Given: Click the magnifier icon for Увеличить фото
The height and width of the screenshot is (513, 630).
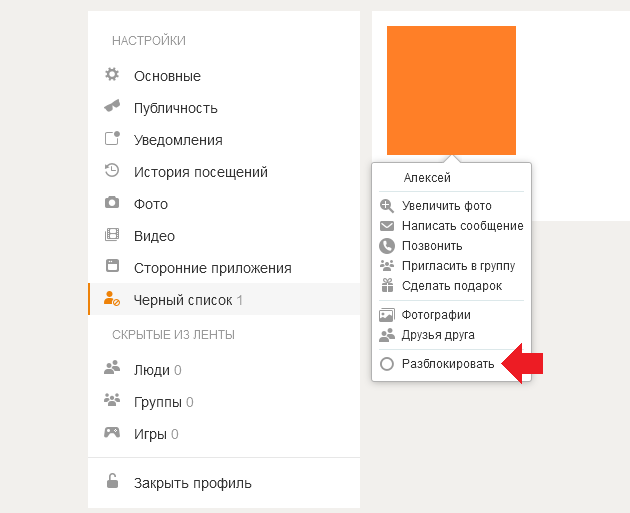Looking at the screenshot, I should coord(387,206).
